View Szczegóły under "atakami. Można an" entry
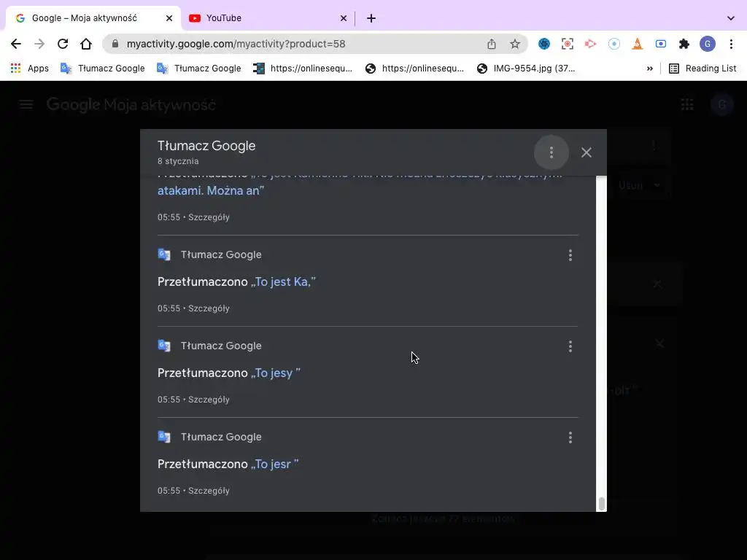This screenshot has width=747, height=560. [x=209, y=217]
